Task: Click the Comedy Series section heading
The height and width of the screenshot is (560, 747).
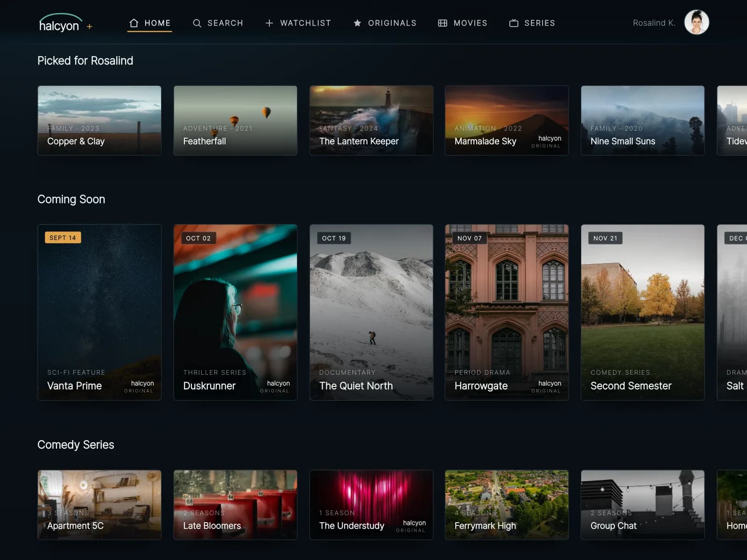Action: coord(76,445)
